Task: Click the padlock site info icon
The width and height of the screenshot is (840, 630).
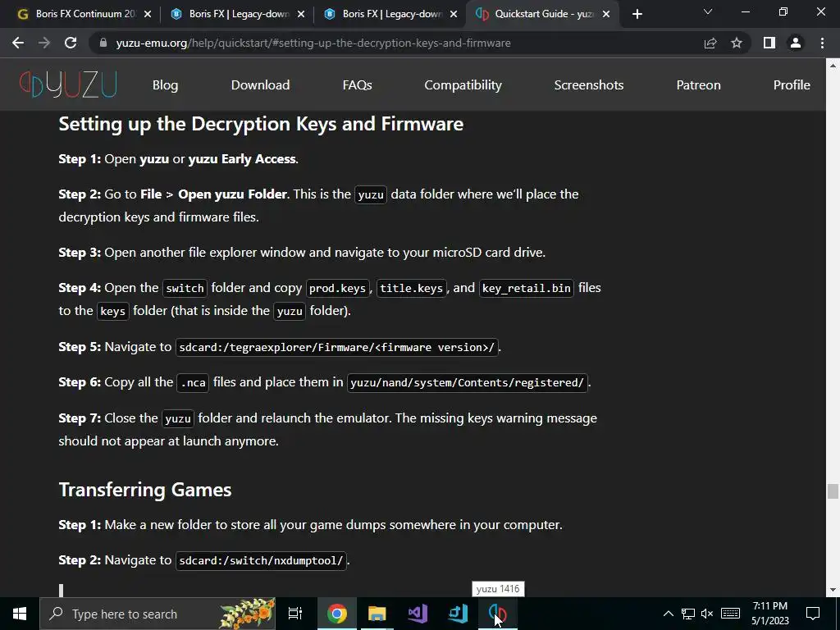Action: (103, 43)
